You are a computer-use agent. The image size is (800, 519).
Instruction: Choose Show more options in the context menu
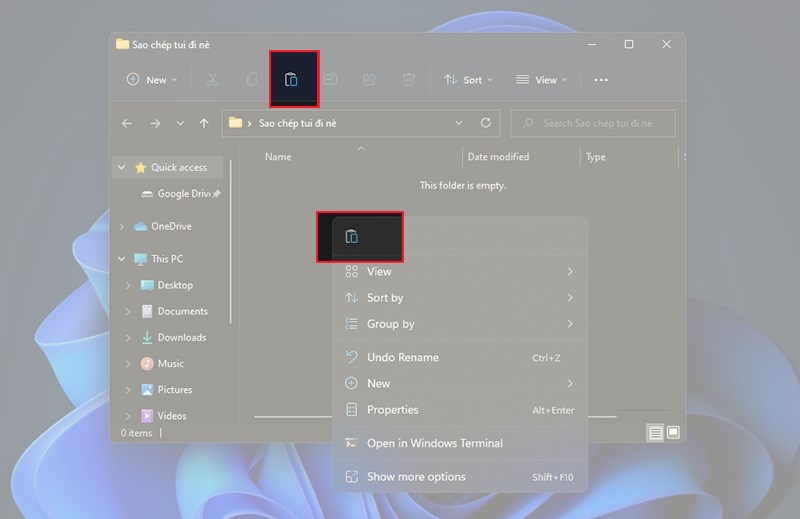[416, 477]
